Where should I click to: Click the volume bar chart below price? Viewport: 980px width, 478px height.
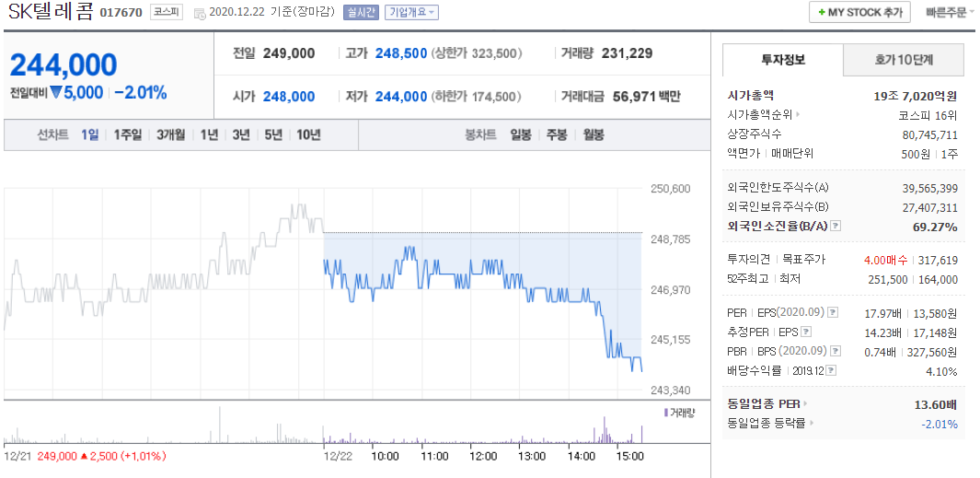323,425
